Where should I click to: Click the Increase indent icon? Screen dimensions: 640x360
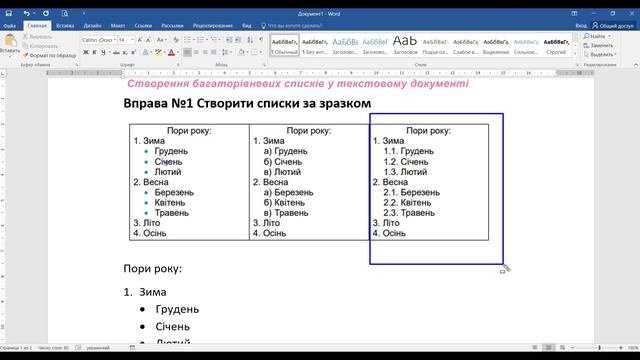238,40
